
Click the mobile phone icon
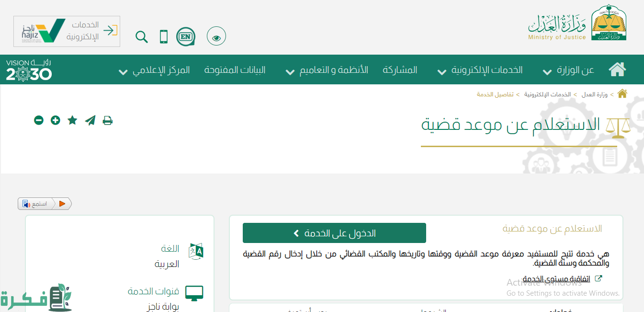tap(164, 37)
